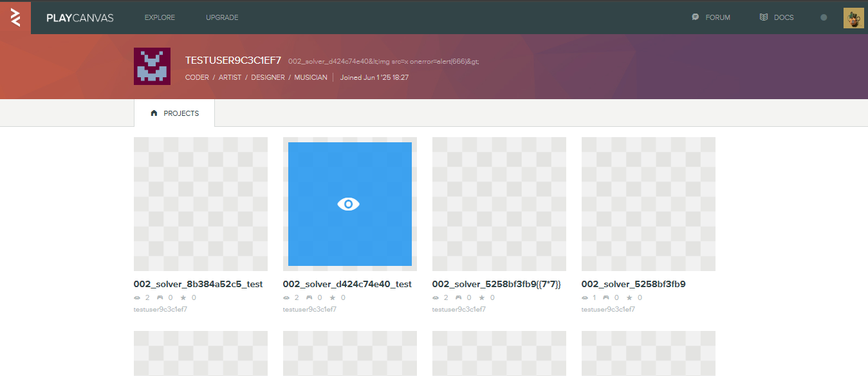Switch to the Projects tab
The image size is (868, 376).
(174, 113)
